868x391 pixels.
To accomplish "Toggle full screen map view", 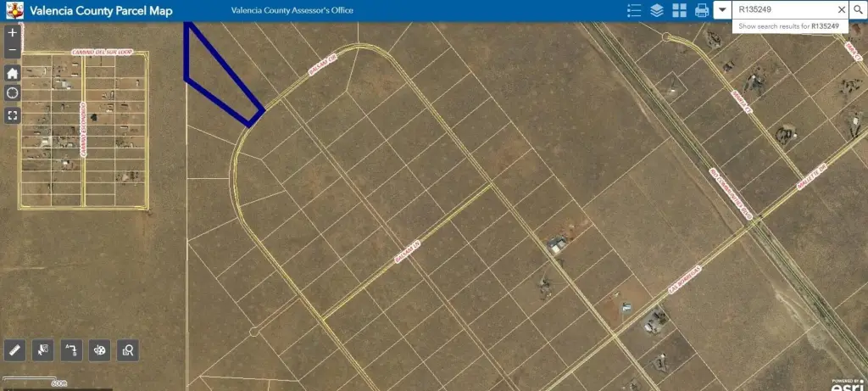I will [13, 115].
